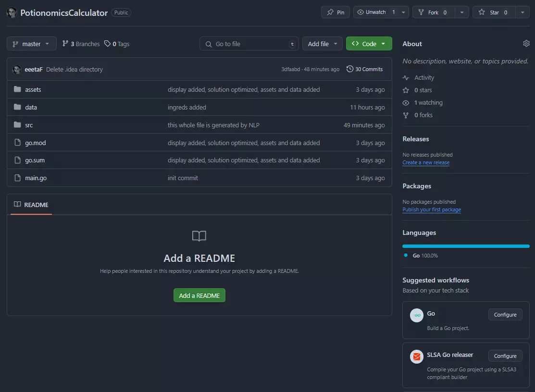This screenshot has height=392, width=535.
Task: Open the master branch selector
Action: (31, 44)
